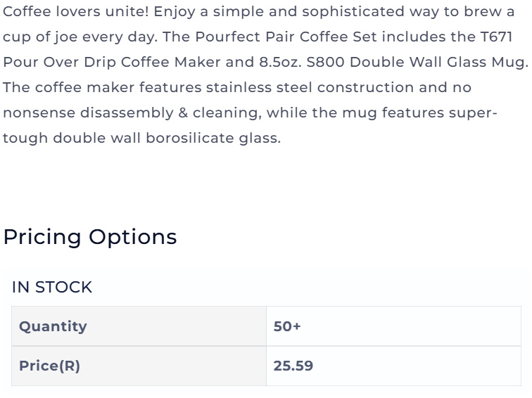
Task: Select the IN STOCK label
Action: coord(52,287)
